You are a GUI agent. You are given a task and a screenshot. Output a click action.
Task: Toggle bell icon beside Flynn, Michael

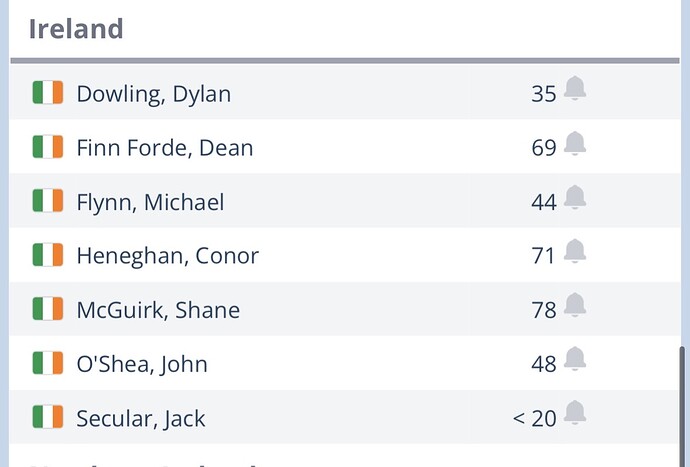click(x=575, y=198)
